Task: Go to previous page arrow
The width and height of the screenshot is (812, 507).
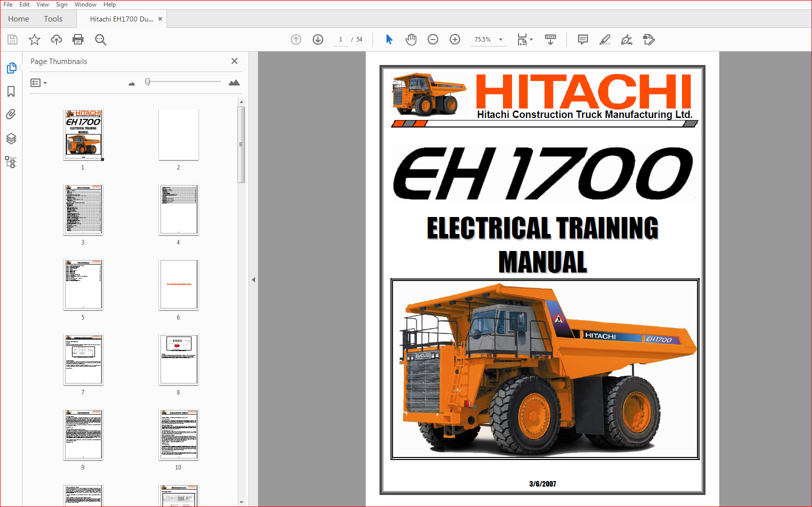Action: click(296, 39)
